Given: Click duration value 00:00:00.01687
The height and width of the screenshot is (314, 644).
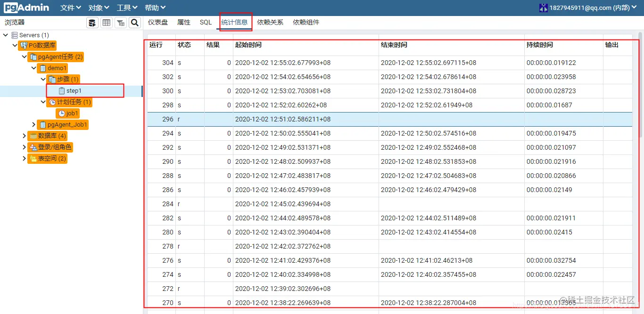Looking at the screenshot, I should [549, 105].
